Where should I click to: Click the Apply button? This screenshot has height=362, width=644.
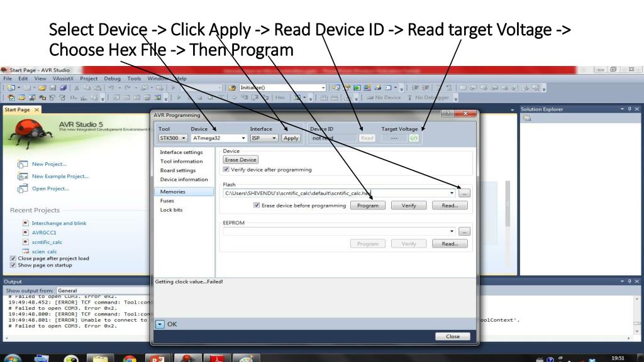[291, 138]
